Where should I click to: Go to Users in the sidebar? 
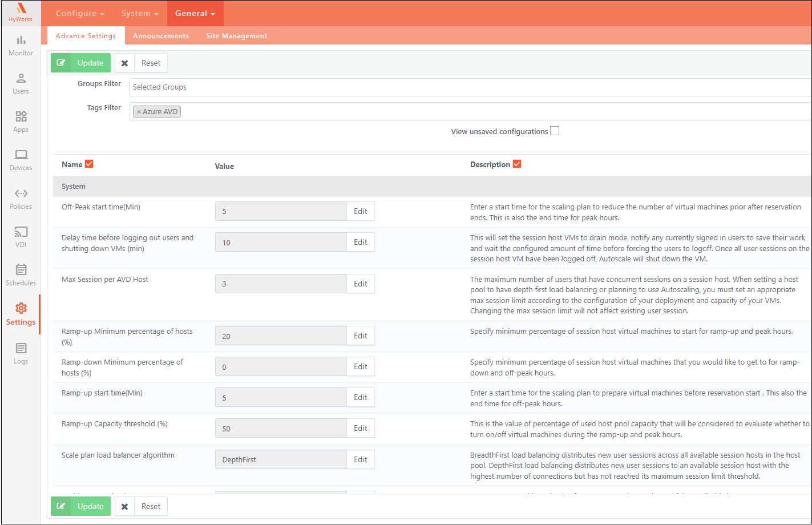point(21,83)
